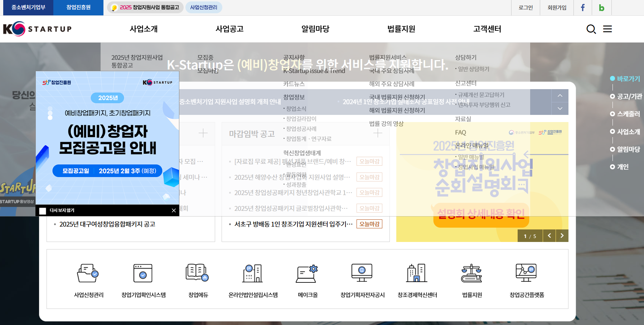The image size is (644, 325).
Task: Open 청년창업사관학교 notice link
Action: [294, 193]
